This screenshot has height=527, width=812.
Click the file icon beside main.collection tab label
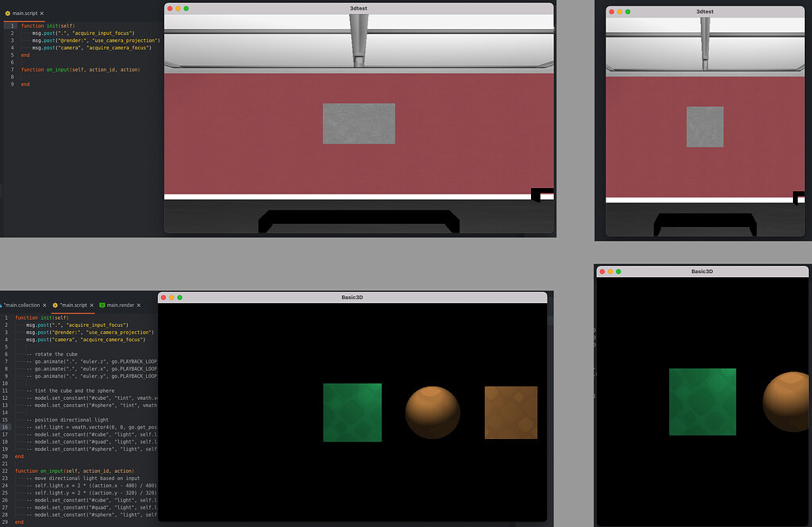2,305
